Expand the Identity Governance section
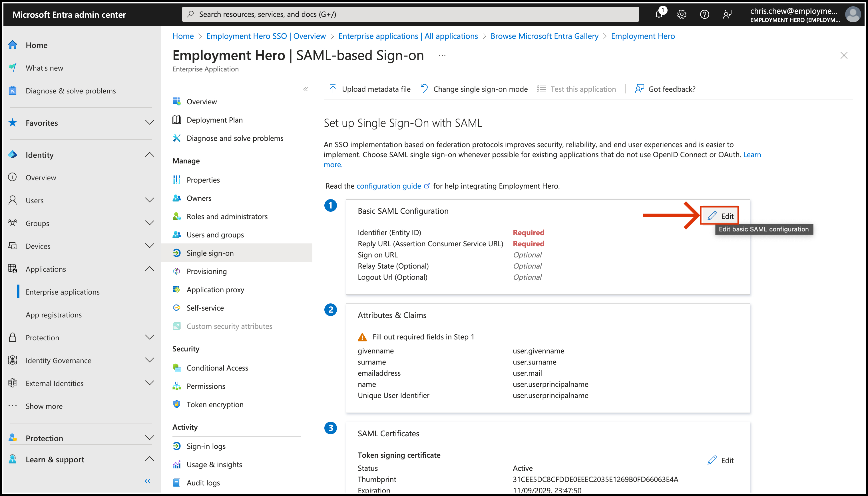The image size is (868, 496). click(149, 360)
